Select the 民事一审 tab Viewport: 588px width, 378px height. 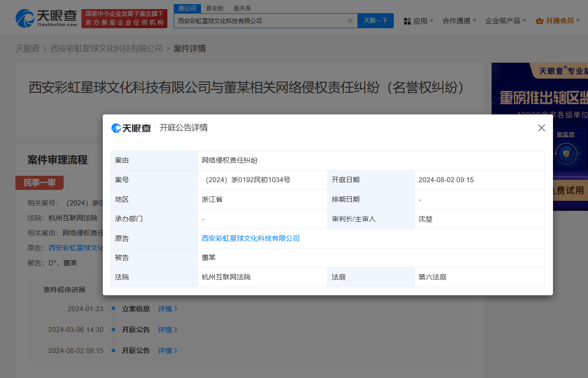(x=39, y=183)
